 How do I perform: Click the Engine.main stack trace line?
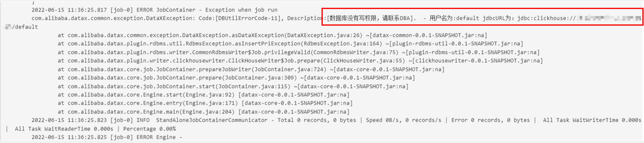204,112
